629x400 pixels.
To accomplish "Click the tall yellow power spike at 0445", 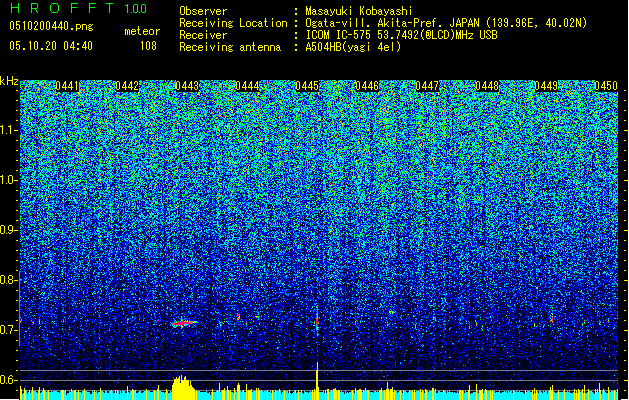I will pos(317,381).
